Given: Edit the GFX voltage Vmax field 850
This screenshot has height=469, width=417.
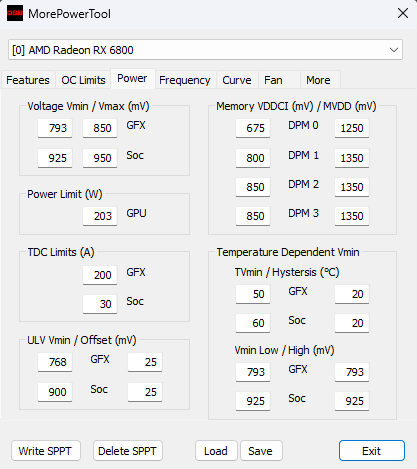Looking at the screenshot, I should [x=100, y=128].
